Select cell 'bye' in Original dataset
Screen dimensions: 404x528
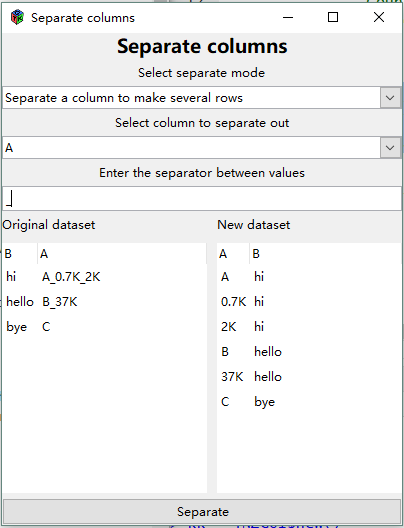pos(16,327)
